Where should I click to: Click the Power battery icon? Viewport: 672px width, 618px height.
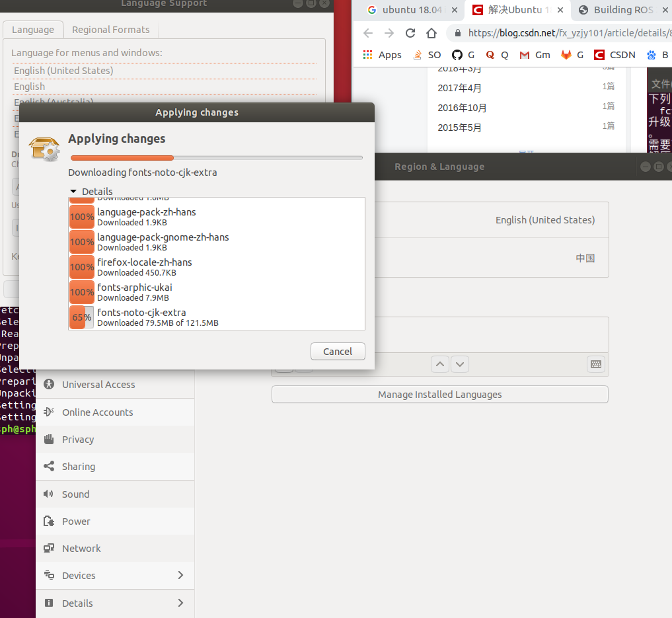coord(49,521)
